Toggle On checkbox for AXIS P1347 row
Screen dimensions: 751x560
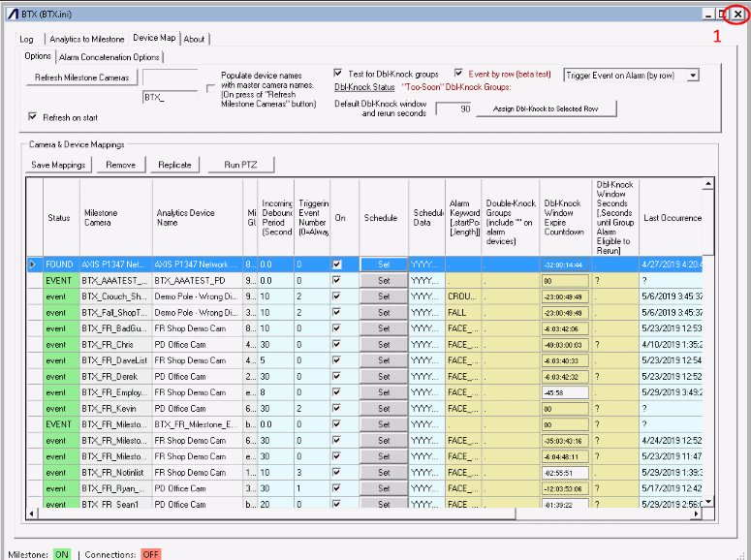click(336, 264)
